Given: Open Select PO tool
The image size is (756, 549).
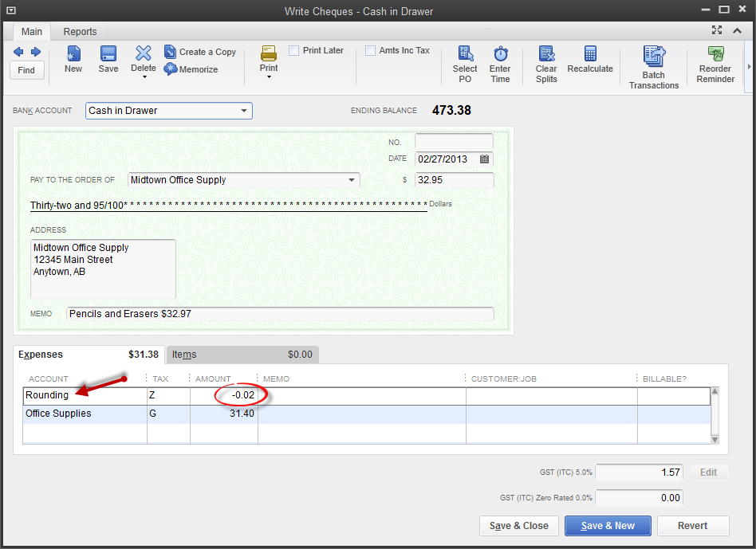Looking at the screenshot, I should [465, 53].
